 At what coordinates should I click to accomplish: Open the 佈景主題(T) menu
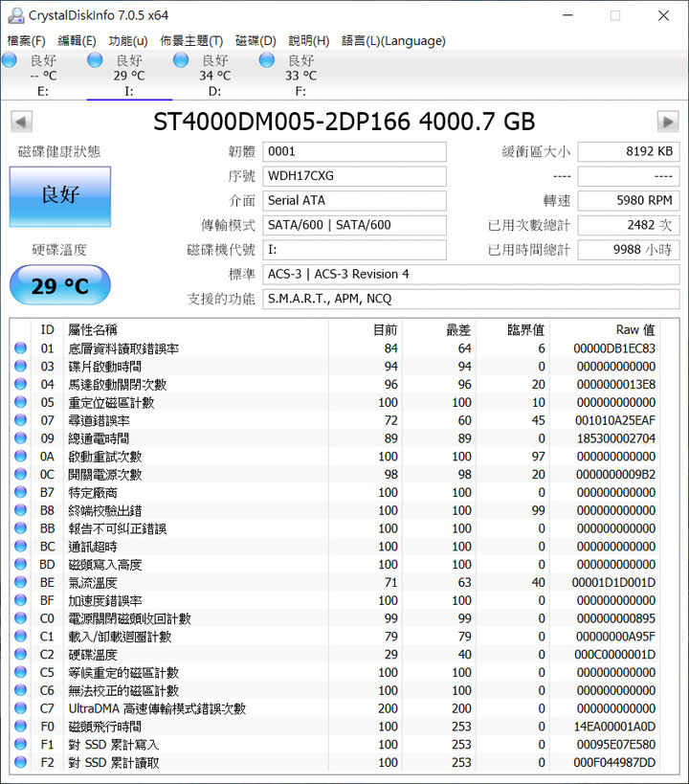pyautogui.click(x=191, y=40)
